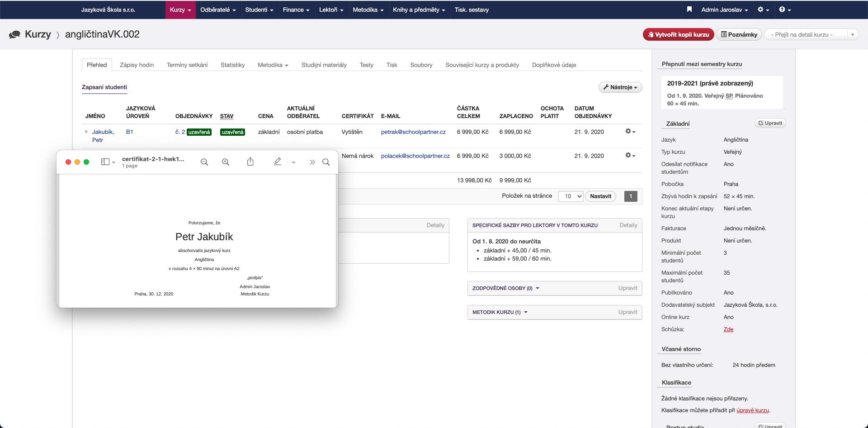This screenshot has height=428, width=868.
Task: Open gear actions for Jakubík Petr row
Action: 630,132
